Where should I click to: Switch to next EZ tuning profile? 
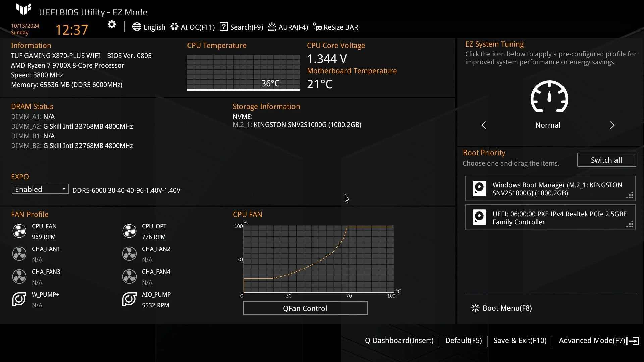click(612, 125)
